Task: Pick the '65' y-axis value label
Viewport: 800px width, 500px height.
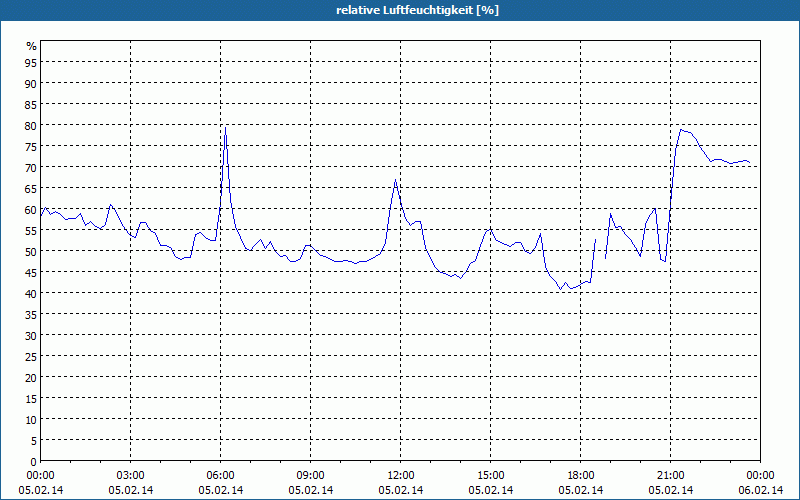Action: tap(31, 189)
